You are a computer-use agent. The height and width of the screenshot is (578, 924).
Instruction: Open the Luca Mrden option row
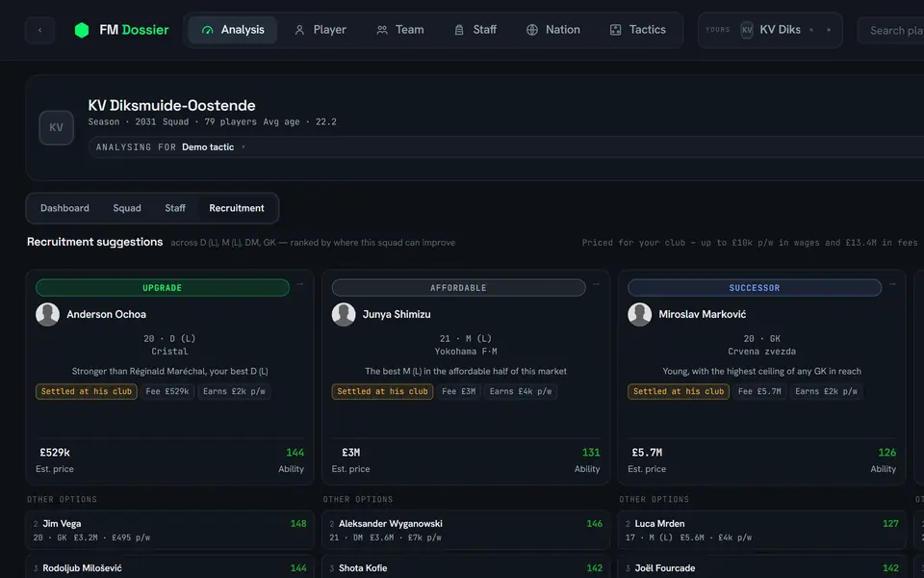coord(761,530)
